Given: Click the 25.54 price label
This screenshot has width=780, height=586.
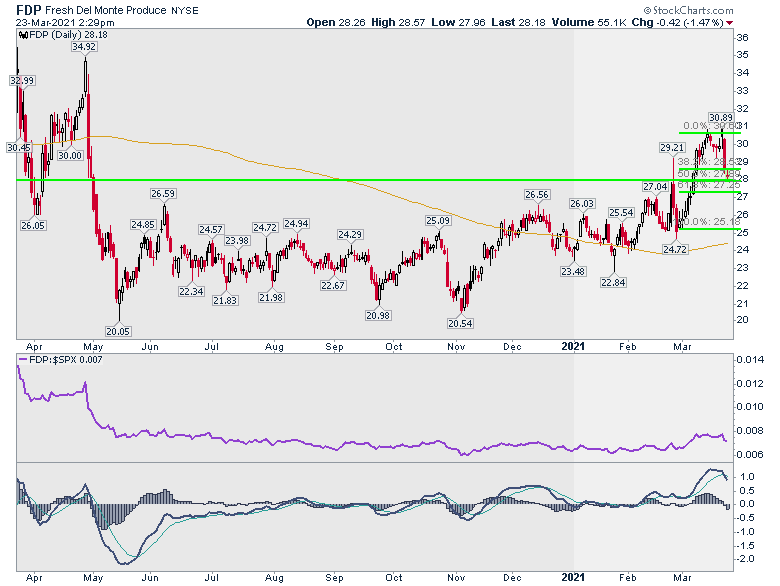Looking at the screenshot, I should point(621,212).
